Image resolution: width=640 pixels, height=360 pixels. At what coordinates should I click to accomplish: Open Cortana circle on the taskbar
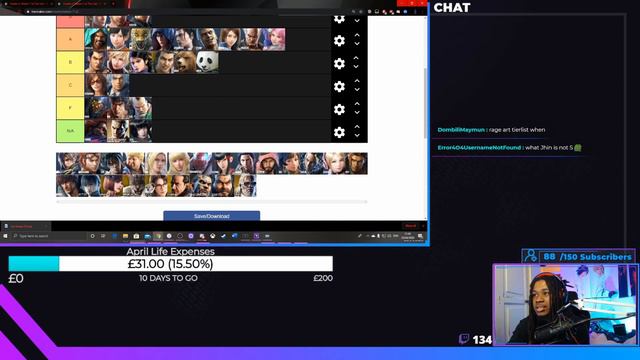92,236
